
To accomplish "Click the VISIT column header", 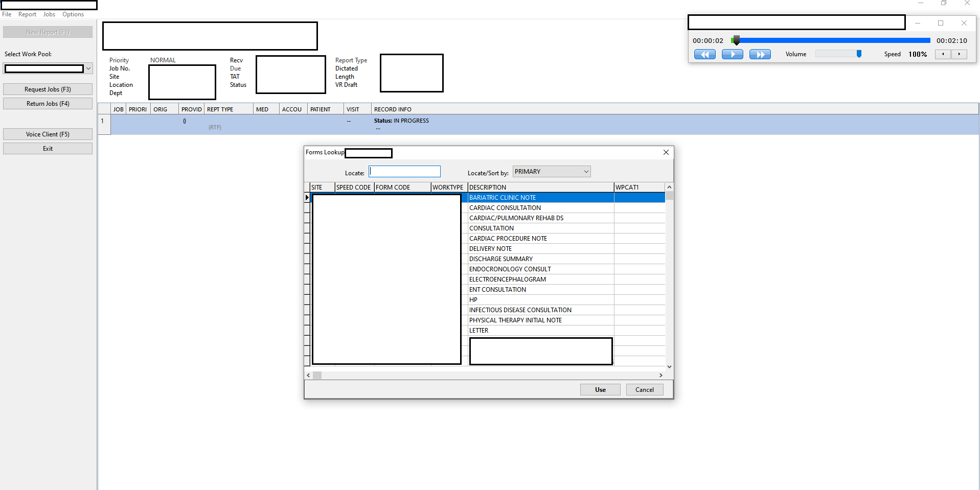I will (357, 109).
